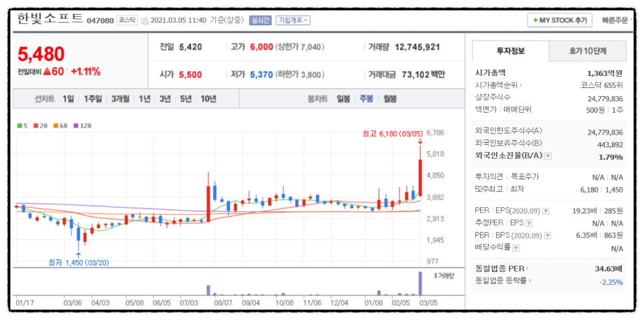Open help icon next to 배당수익률
The image size is (644, 320).
coord(516,248)
